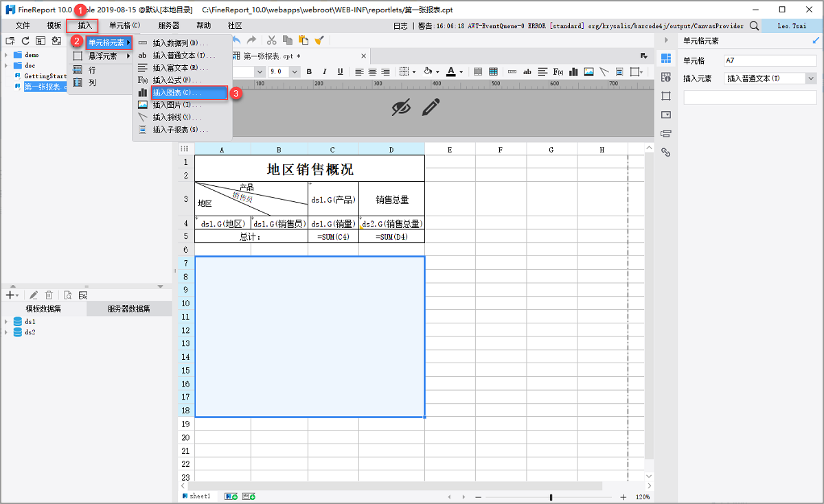
Task: Click the format painter brush icon
Action: [x=319, y=41]
